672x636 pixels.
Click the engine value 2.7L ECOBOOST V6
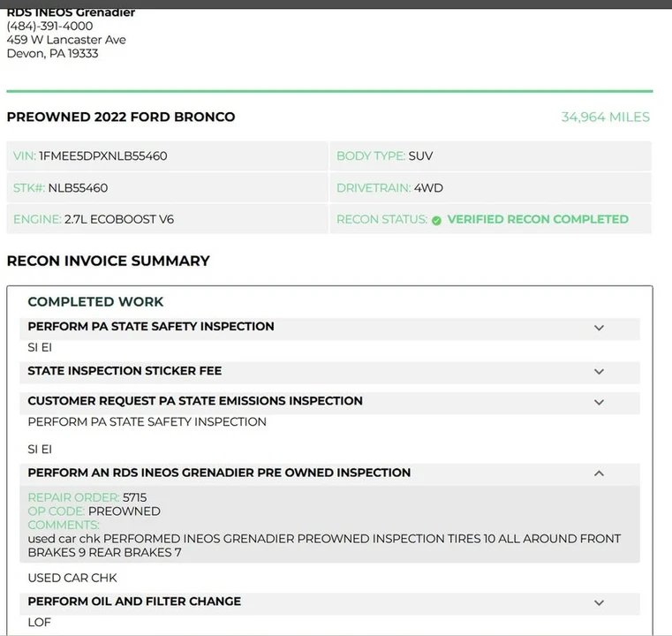coord(119,219)
